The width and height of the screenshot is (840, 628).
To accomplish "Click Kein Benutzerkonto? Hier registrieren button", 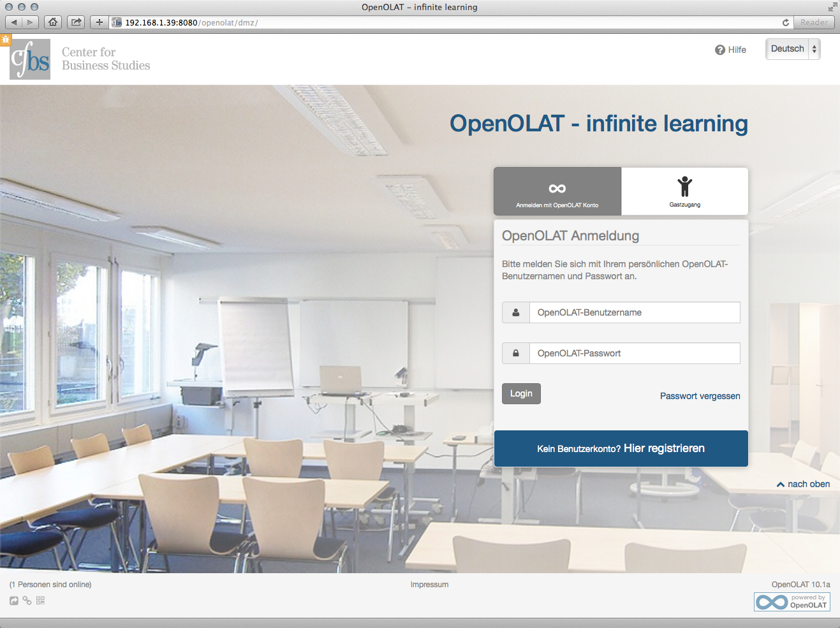I will pyautogui.click(x=621, y=448).
